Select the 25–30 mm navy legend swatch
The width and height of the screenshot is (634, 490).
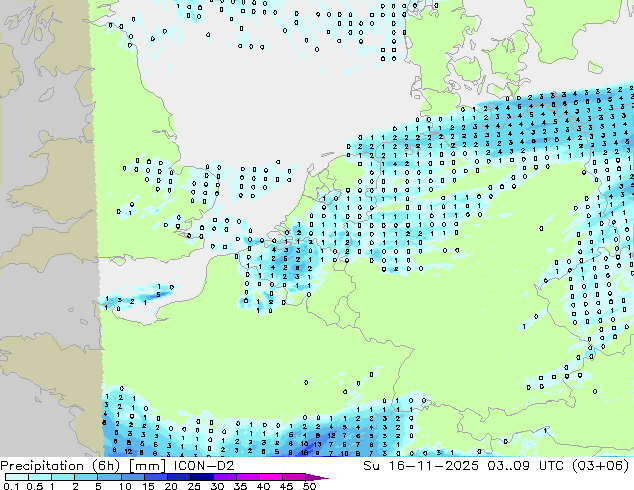pos(202,477)
